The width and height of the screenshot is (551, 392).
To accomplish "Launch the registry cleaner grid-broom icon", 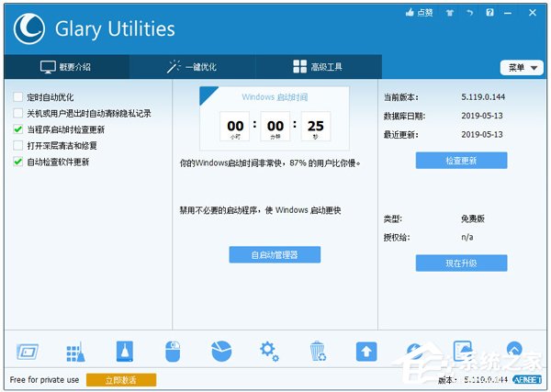I will click(x=75, y=352).
